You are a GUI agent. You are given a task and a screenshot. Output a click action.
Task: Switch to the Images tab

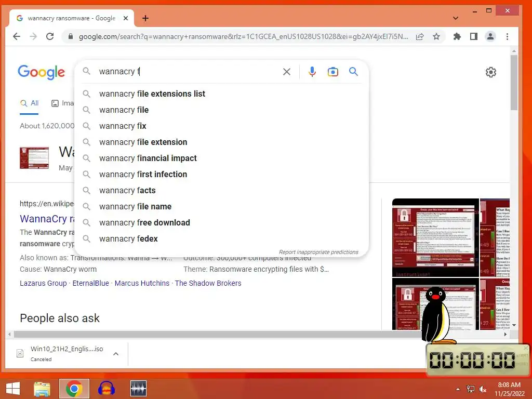coord(62,103)
